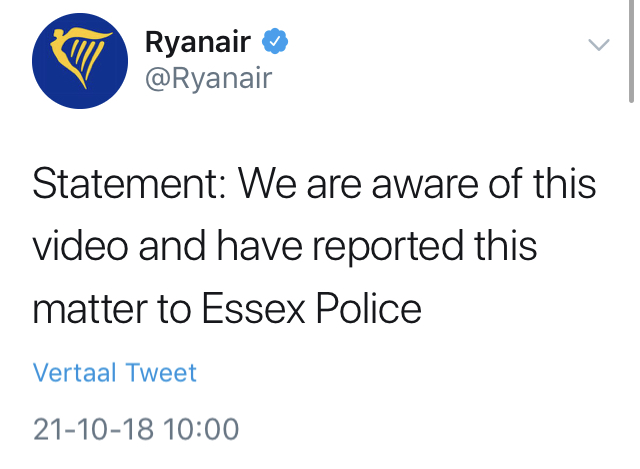Viewport: 640px width, 469px height.
Task: Open the Ryanair harp logo avatar
Action: (80, 61)
